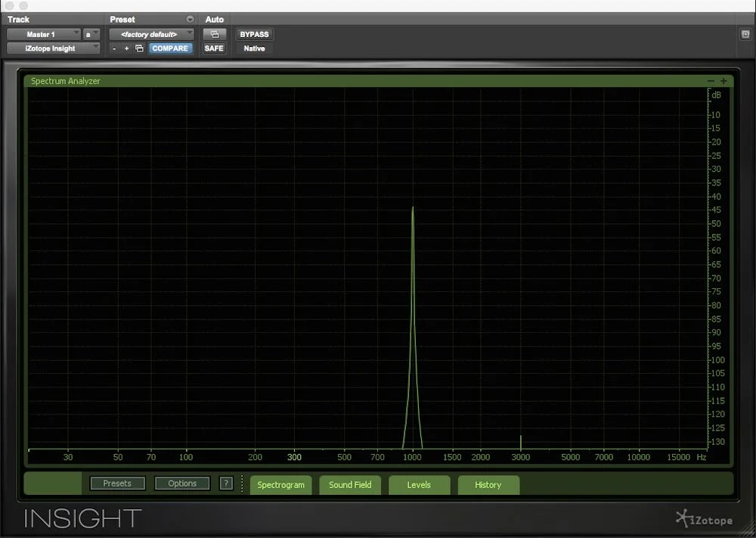Open the help question mark button
The image size is (756, 538).
[226, 484]
